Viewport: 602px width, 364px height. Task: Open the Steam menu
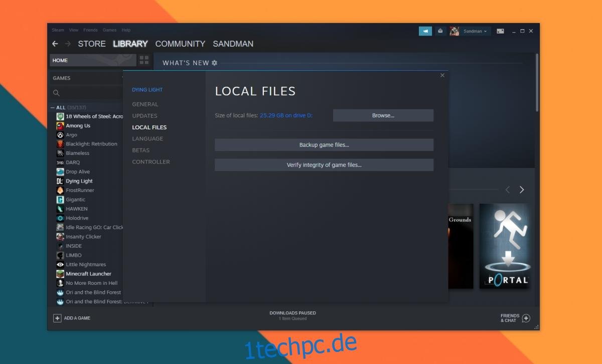point(58,30)
